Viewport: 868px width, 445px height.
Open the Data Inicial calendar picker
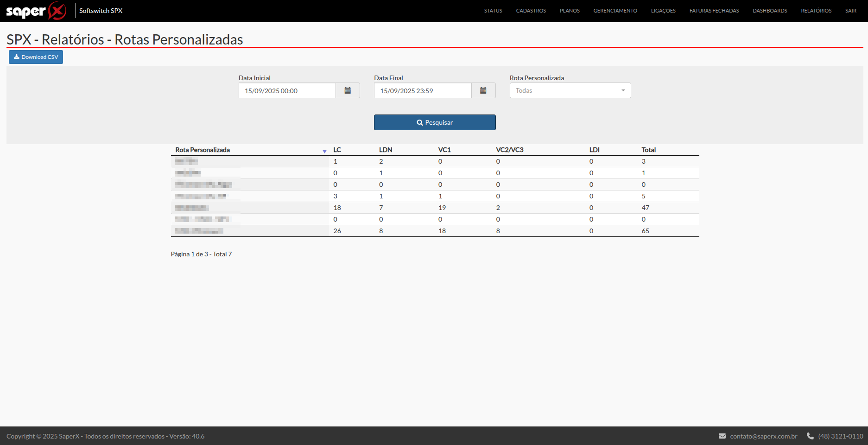tap(348, 91)
